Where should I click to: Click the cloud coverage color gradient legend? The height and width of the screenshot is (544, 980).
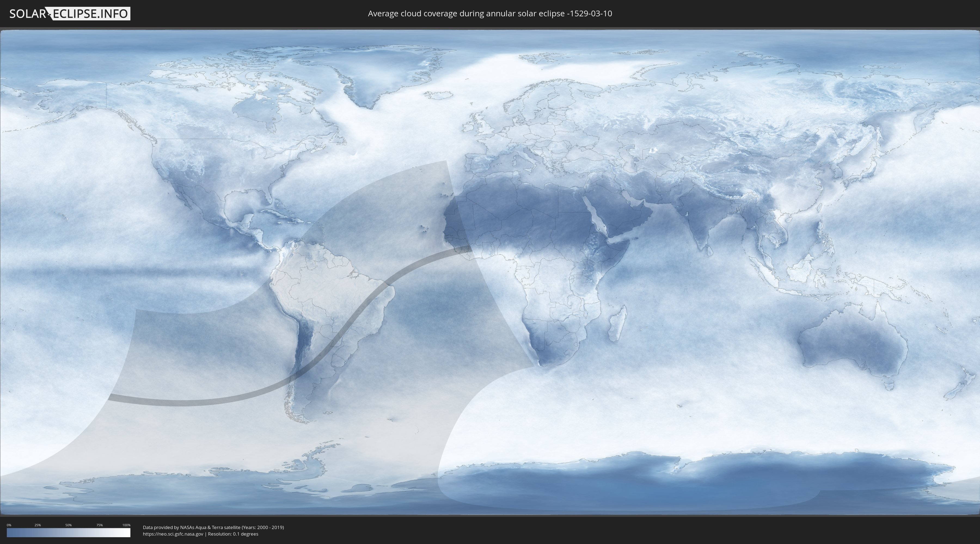click(x=69, y=533)
